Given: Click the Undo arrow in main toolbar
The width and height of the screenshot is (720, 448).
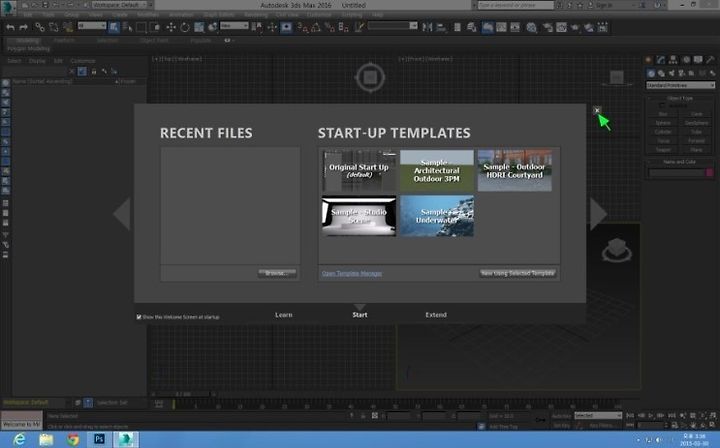Looking at the screenshot, I should (10, 28).
